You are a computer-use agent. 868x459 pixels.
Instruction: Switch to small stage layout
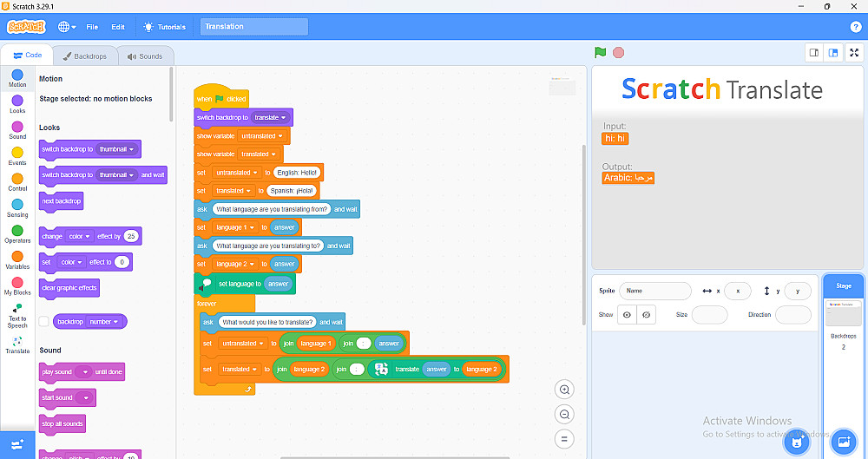point(814,53)
